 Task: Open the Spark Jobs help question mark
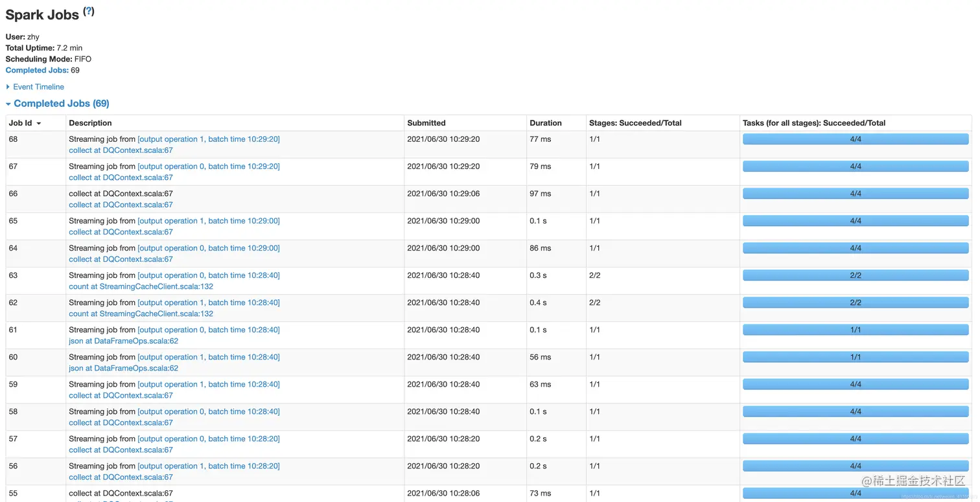(89, 11)
